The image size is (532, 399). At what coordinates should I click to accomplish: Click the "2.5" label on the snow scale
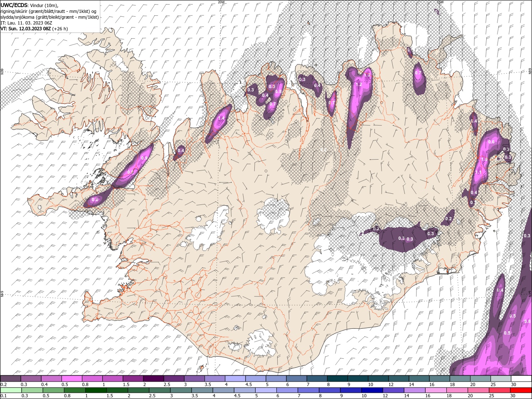point(167,384)
